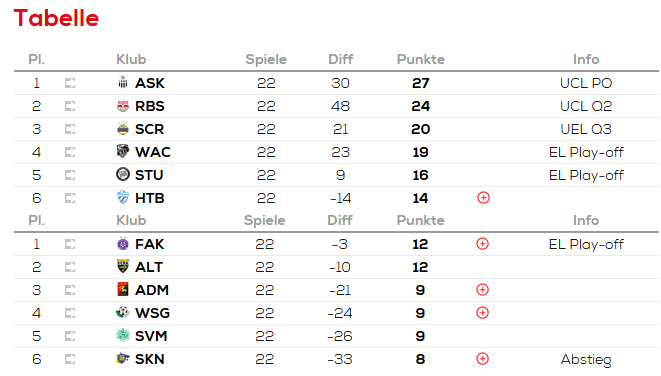Toggle the small square marker beside HTB

[70, 198]
